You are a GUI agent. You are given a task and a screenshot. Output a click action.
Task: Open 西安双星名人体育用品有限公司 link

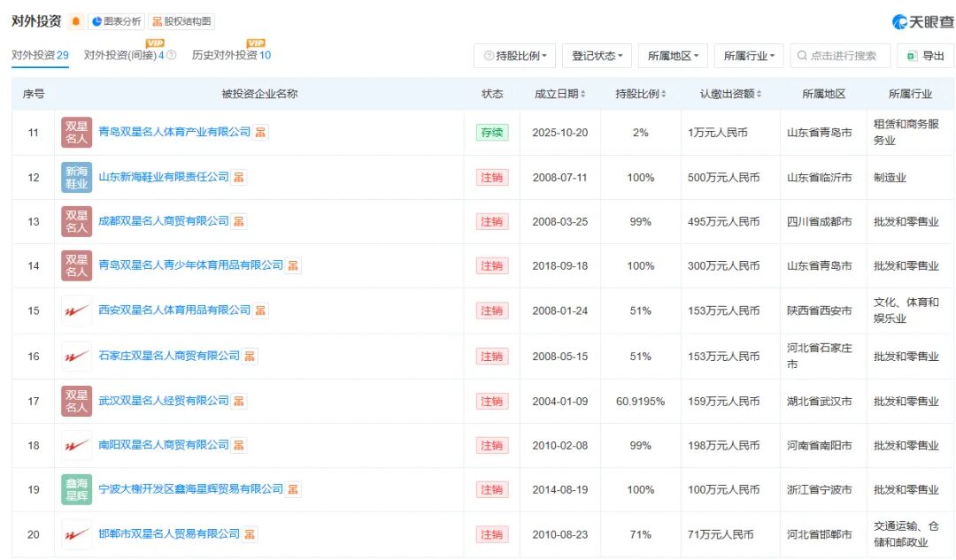pos(174,311)
